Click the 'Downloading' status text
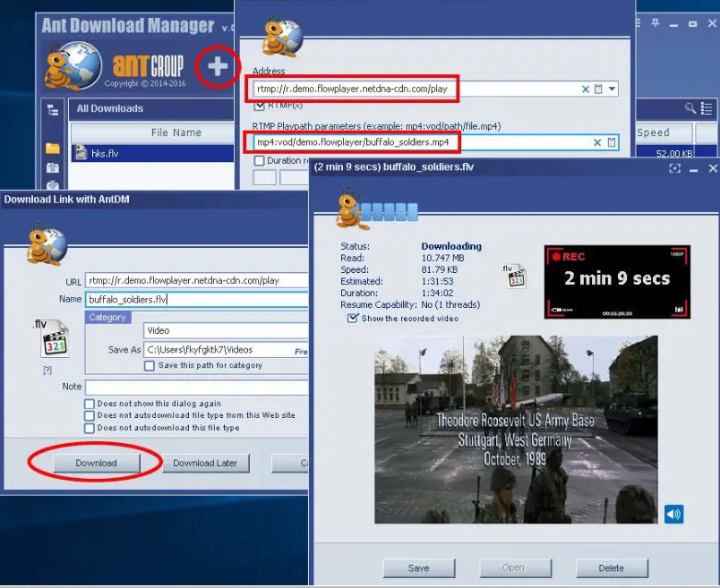The width and height of the screenshot is (720, 588). coord(451,246)
